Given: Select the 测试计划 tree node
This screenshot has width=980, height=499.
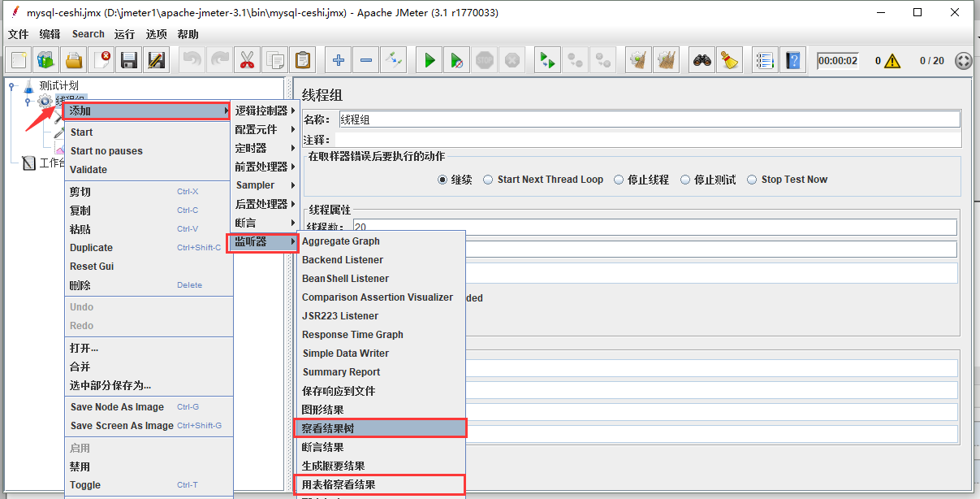Looking at the screenshot, I should (x=58, y=86).
